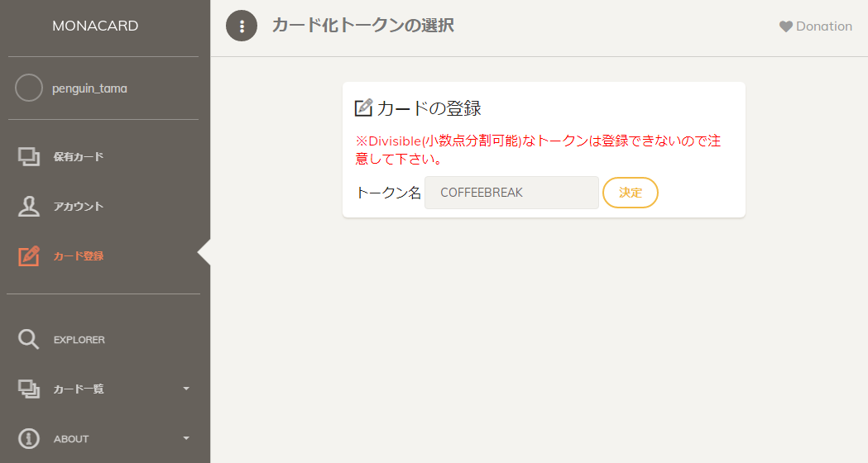This screenshot has height=463, width=868.
Task: Click the penguin_tama avatar circle
Action: [29, 88]
